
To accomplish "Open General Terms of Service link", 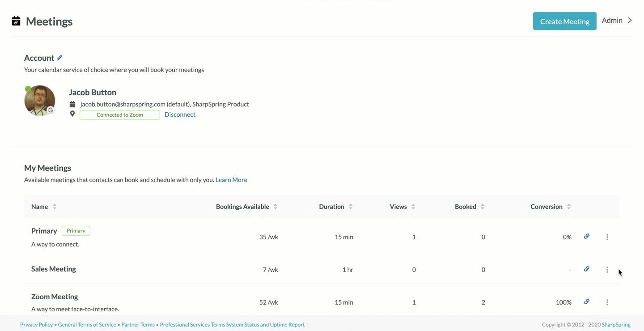I will [87, 325].
